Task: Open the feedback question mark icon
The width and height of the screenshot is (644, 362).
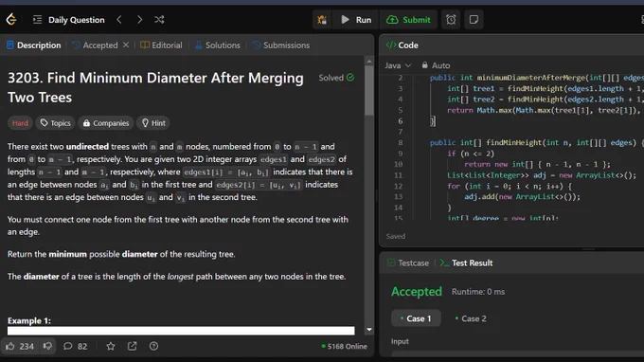Action: (153, 347)
